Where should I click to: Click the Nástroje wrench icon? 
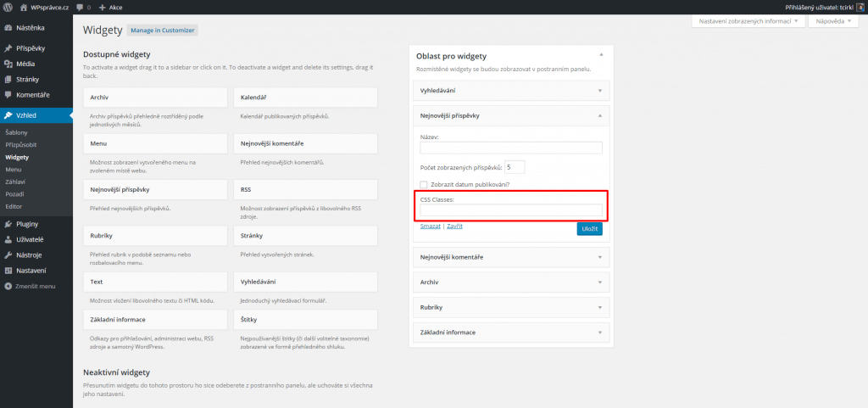pos(8,255)
